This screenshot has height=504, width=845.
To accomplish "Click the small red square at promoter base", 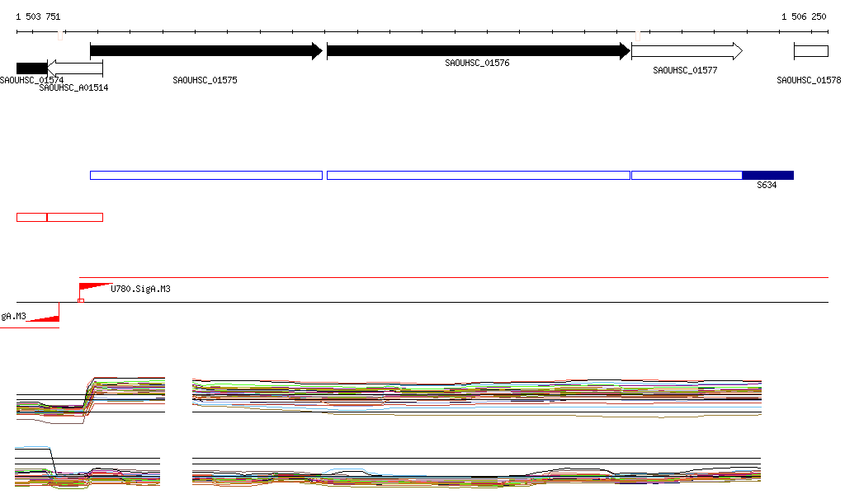I will coord(80,301).
